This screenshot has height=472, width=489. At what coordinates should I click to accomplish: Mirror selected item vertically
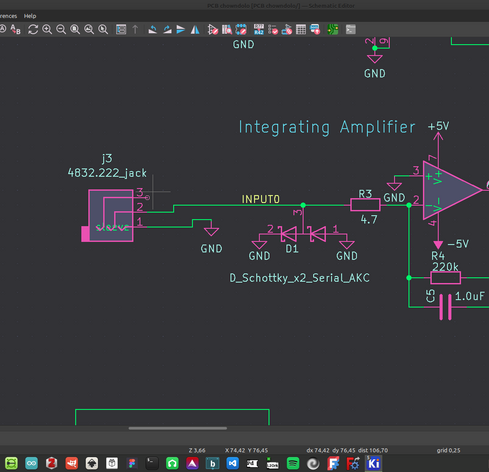tap(181, 29)
